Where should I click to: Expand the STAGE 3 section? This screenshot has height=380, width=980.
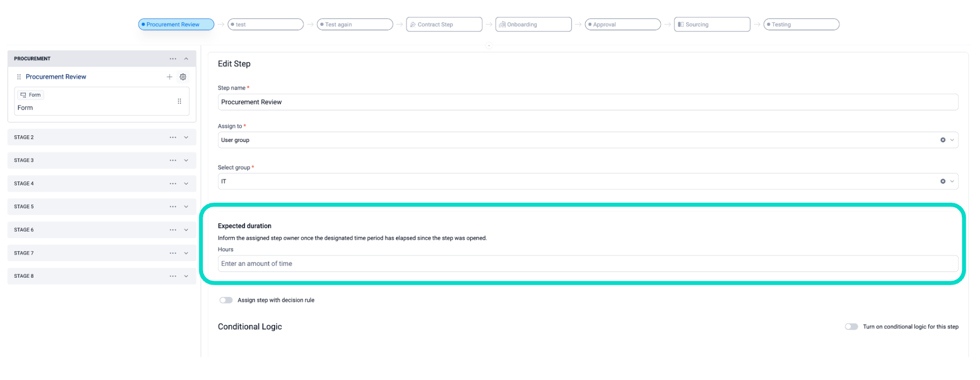click(x=186, y=161)
